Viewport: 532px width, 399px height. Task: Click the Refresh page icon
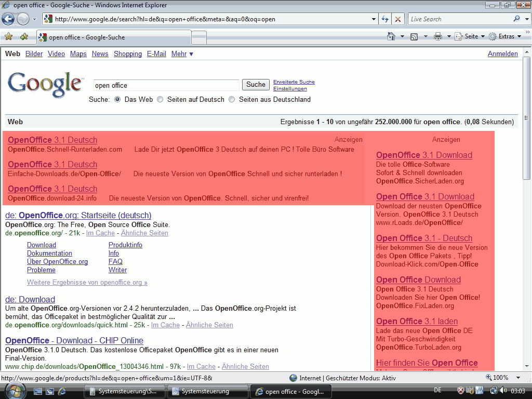click(385, 19)
